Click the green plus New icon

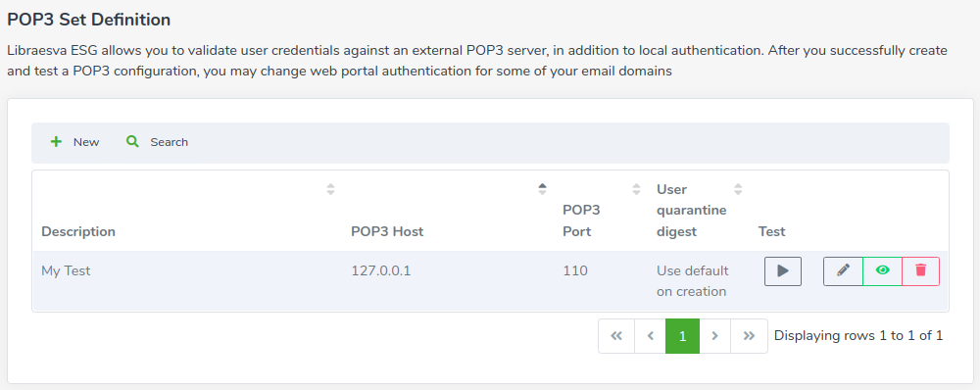[56, 142]
